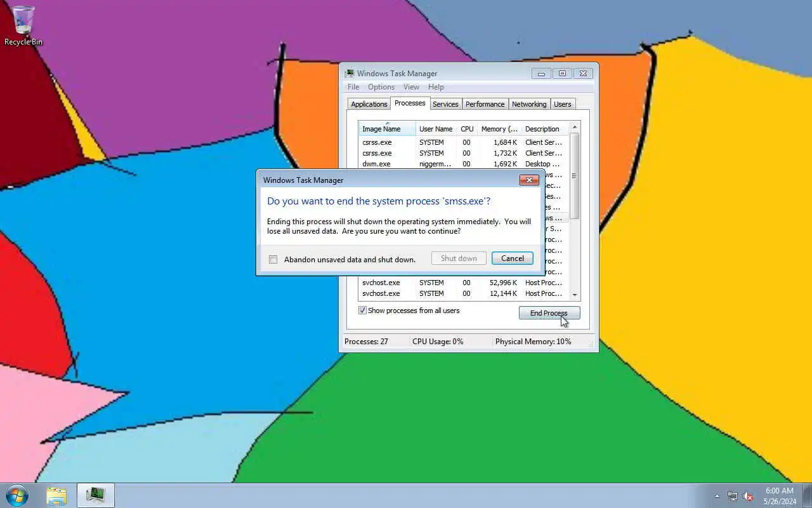The width and height of the screenshot is (812, 508).
Task: Click the Shut down button
Action: click(459, 258)
